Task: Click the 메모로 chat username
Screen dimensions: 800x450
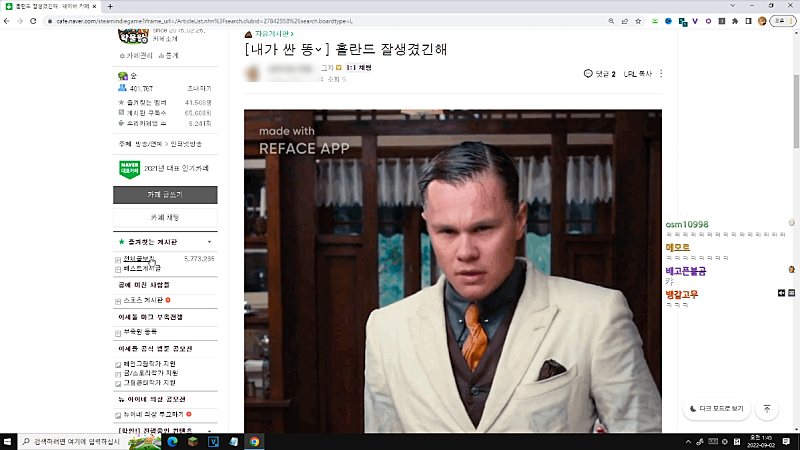Action: [678, 247]
